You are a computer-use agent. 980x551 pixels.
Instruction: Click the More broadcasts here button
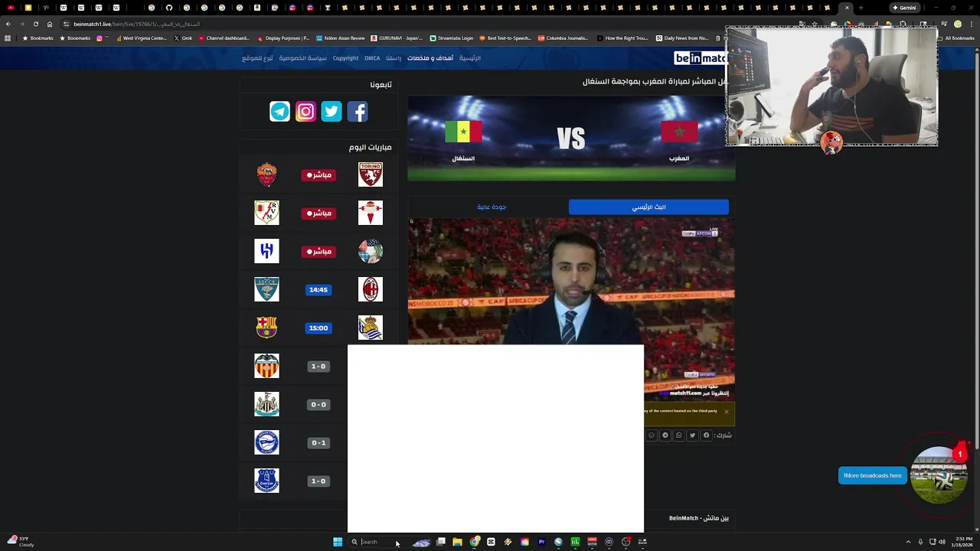pyautogui.click(x=872, y=476)
